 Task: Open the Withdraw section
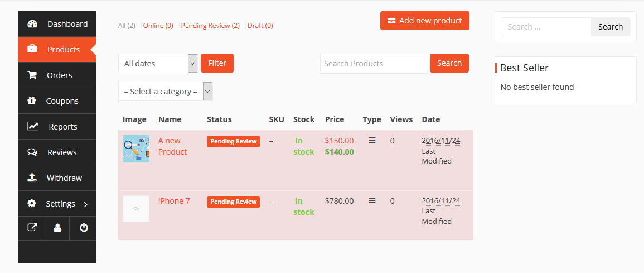[x=57, y=178]
